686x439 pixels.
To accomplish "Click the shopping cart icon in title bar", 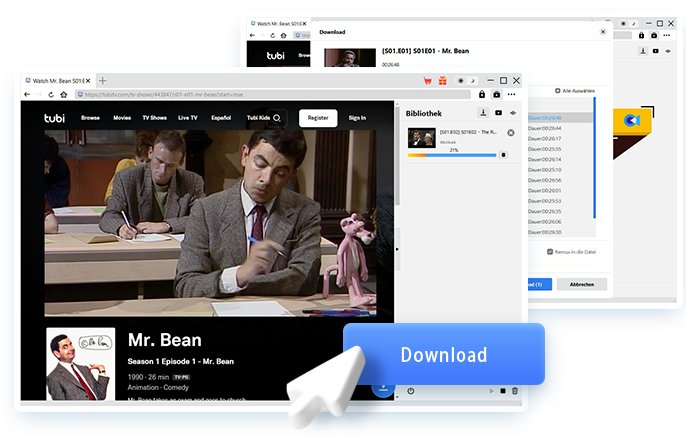I will pyautogui.click(x=428, y=80).
